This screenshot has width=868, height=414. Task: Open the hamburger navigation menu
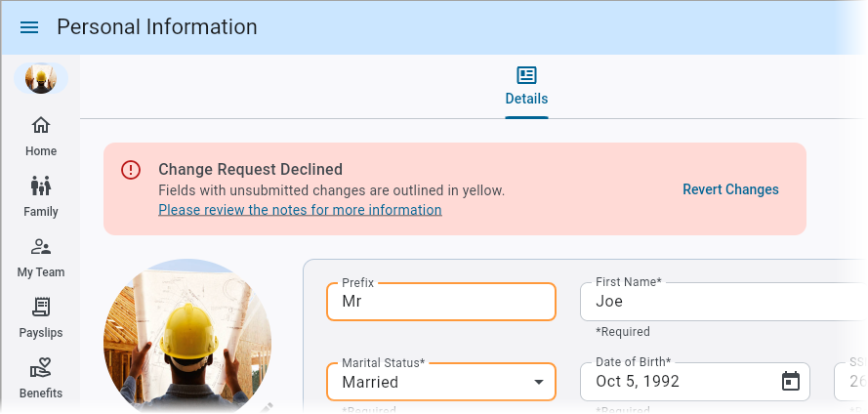[29, 27]
